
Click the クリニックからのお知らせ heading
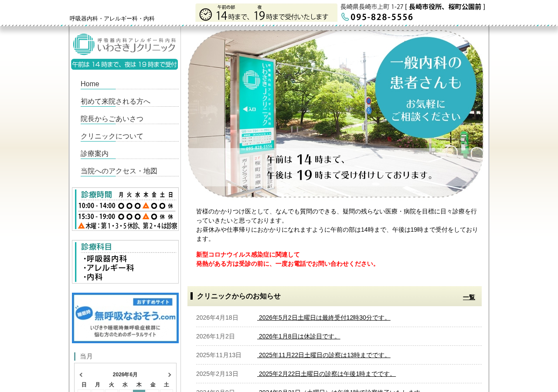(239, 296)
